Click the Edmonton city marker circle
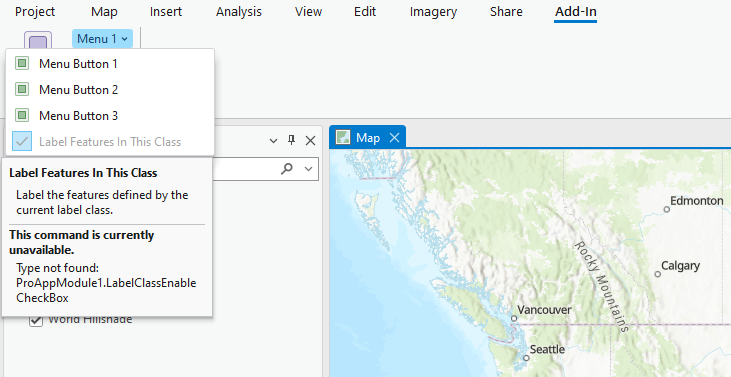 point(667,209)
